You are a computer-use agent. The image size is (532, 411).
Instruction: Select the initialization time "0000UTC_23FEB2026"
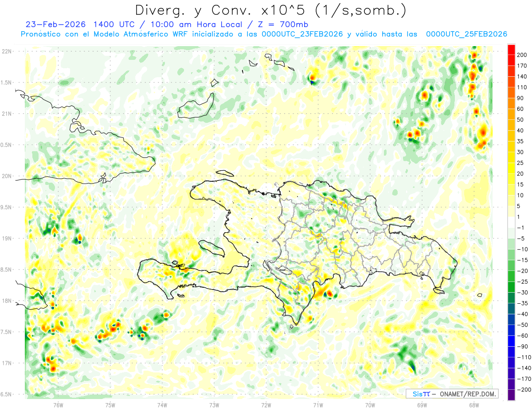click(302, 34)
